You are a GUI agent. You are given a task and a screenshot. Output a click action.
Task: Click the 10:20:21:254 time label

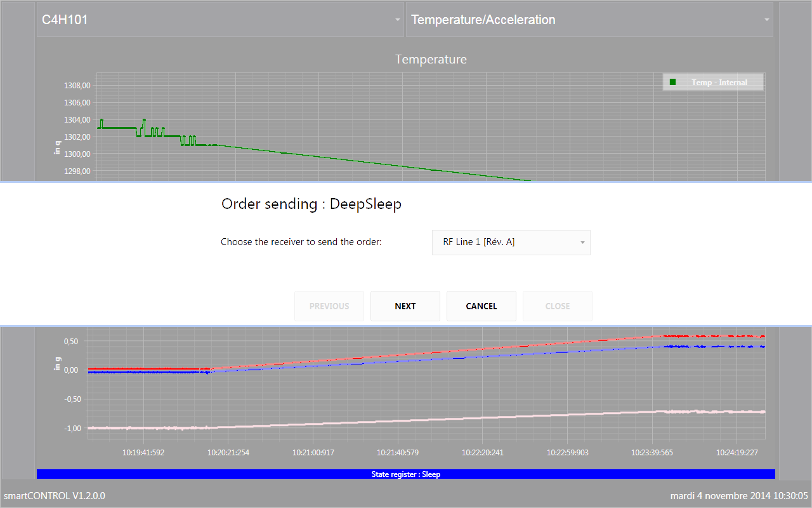[x=228, y=453]
